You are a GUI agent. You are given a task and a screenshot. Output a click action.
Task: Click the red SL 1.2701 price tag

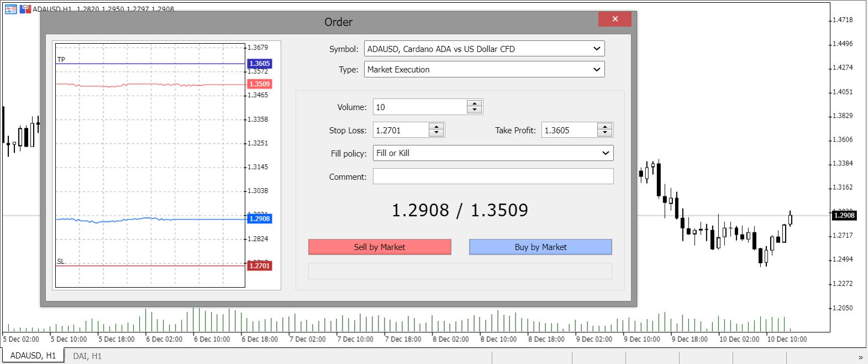pos(260,266)
